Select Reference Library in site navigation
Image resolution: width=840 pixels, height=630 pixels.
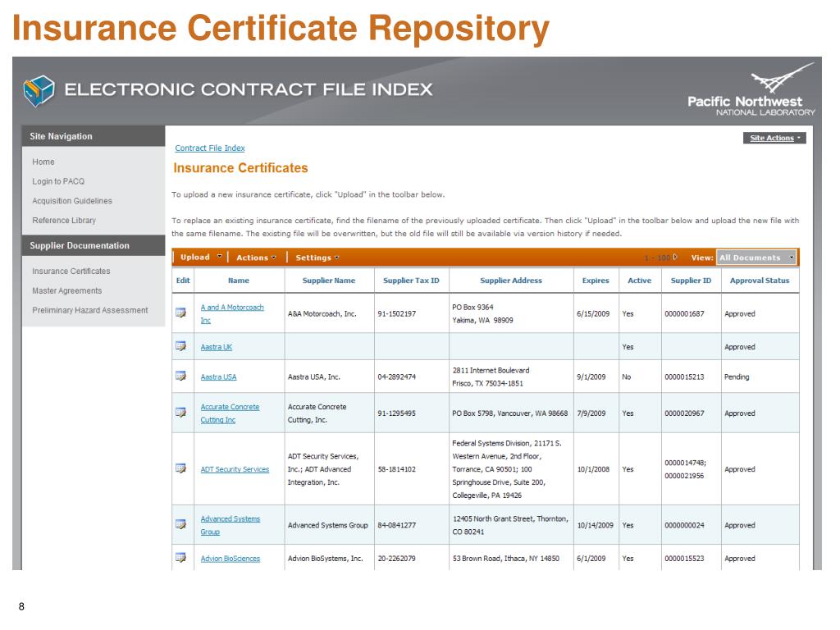(x=64, y=220)
